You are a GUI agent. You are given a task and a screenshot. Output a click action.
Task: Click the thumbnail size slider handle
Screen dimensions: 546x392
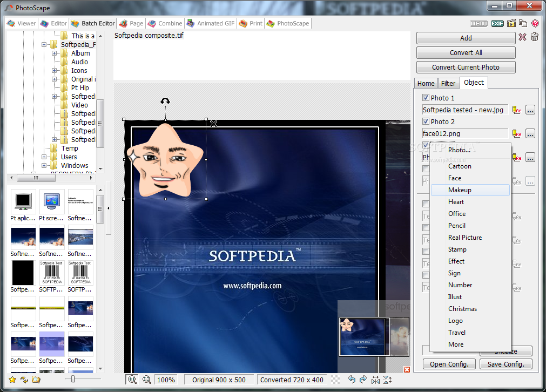coord(72,380)
